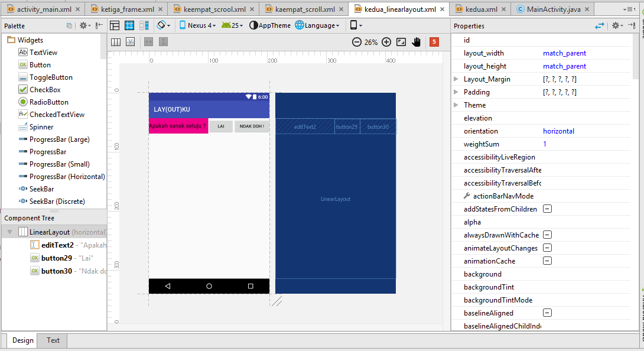Select button29 in the Component Tree

coord(57,258)
